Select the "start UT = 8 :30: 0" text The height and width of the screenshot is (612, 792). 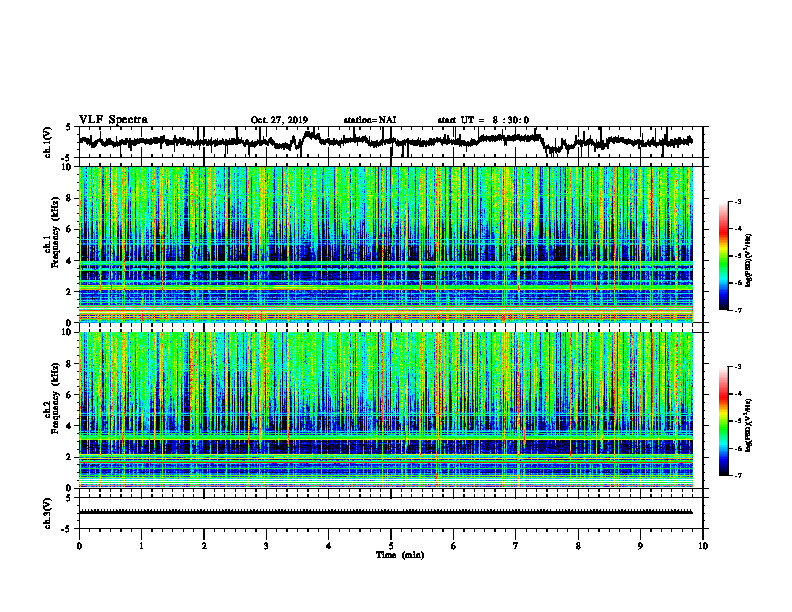[x=483, y=120]
